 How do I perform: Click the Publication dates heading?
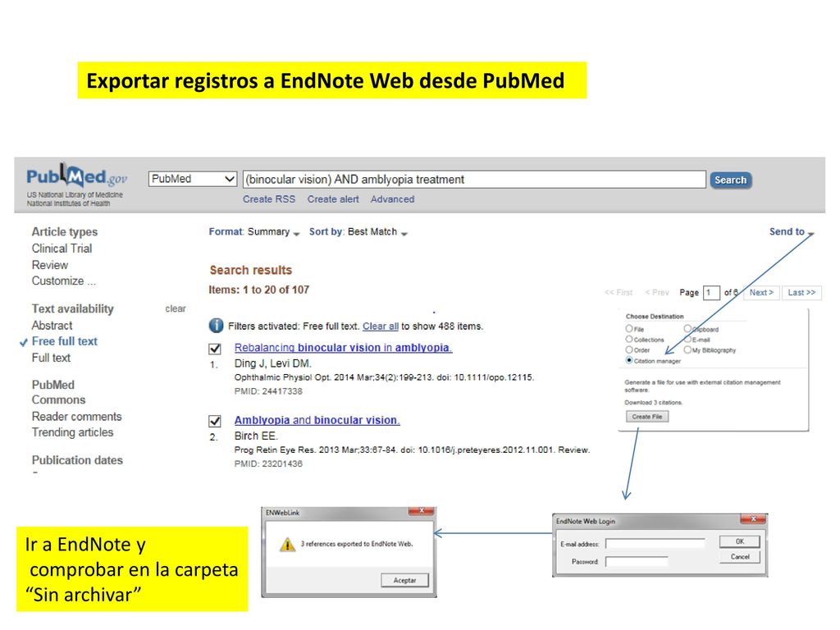(x=77, y=460)
